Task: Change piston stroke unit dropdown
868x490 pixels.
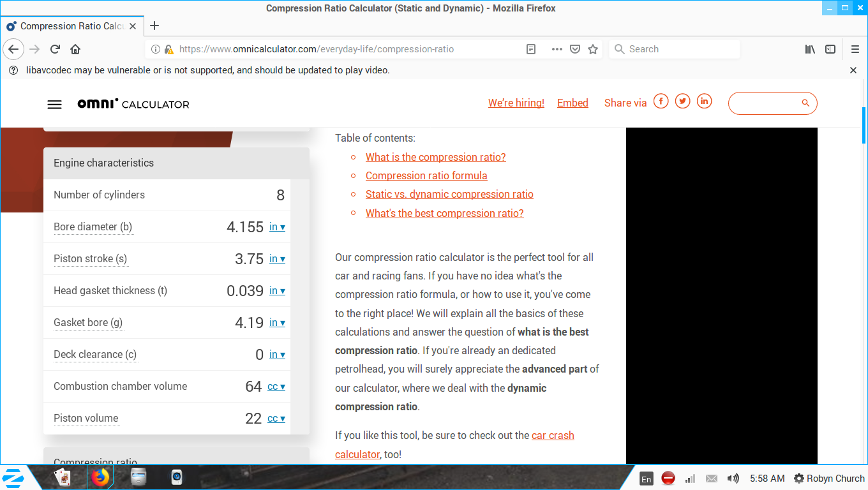Action: pos(277,258)
